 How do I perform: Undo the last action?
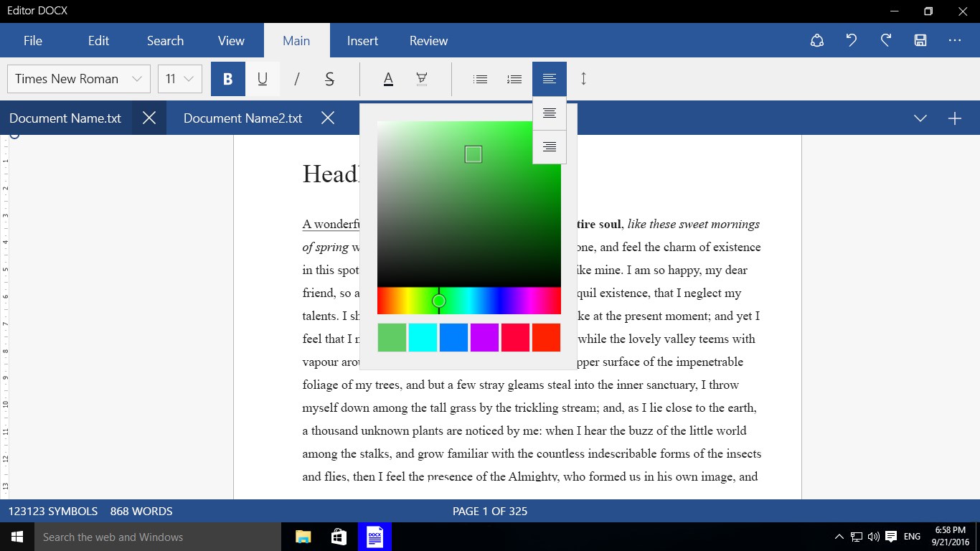[852, 41]
